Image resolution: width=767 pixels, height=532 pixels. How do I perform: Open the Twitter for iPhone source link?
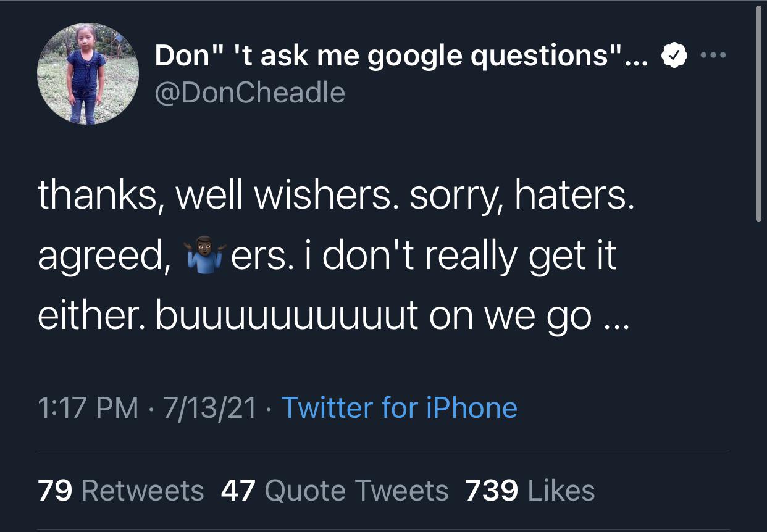tap(400, 408)
